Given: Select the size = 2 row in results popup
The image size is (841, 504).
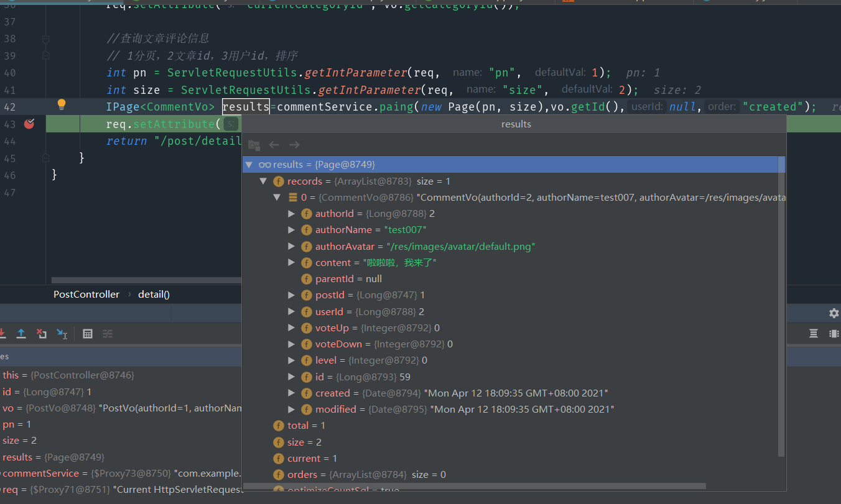Looking at the screenshot, I should coord(510,442).
